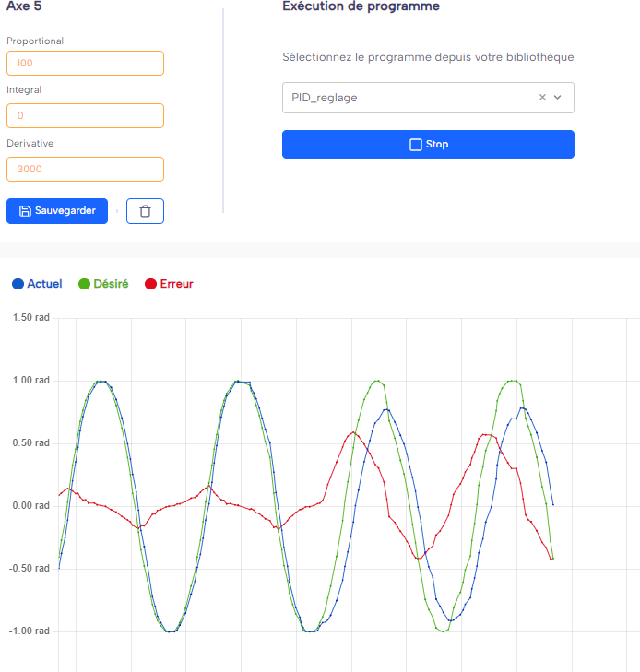Click the Exécution de programme heading

point(361,6)
